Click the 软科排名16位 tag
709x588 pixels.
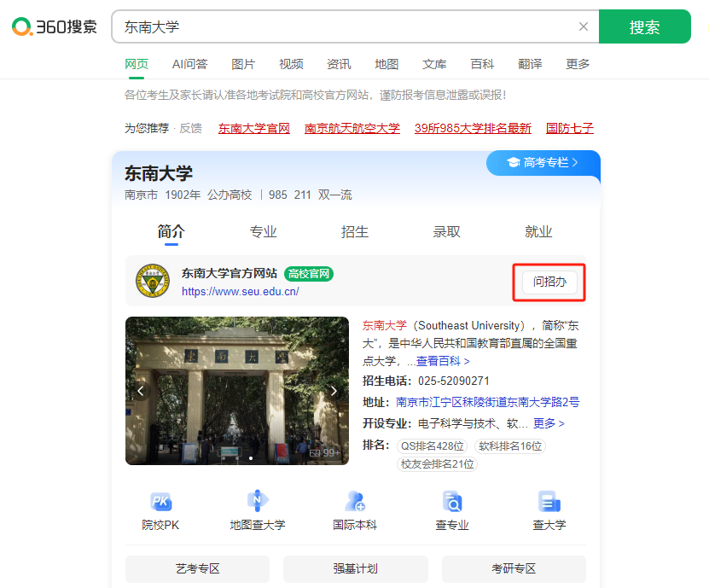[510, 446]
